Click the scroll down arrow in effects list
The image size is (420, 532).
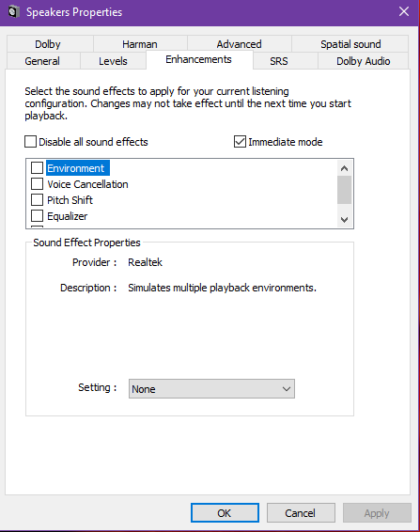click(x=344, y=220)
